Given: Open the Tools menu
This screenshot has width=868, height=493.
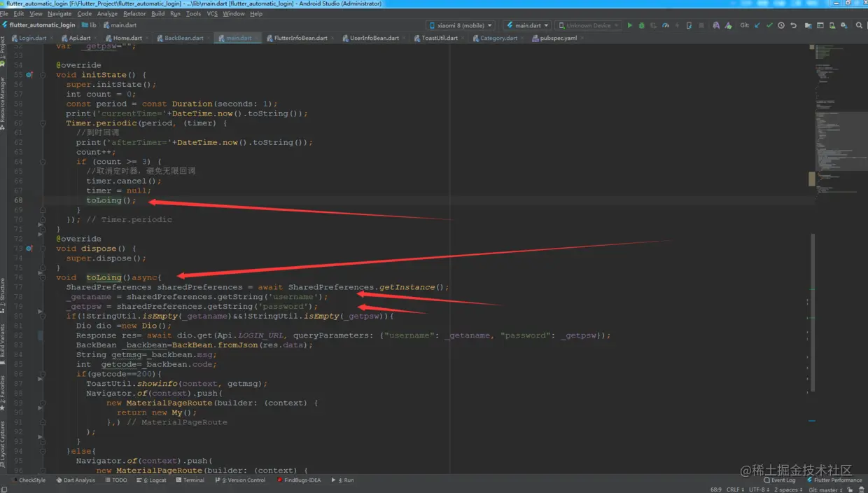Looking at the screenshot, I should tap(193, 13).
